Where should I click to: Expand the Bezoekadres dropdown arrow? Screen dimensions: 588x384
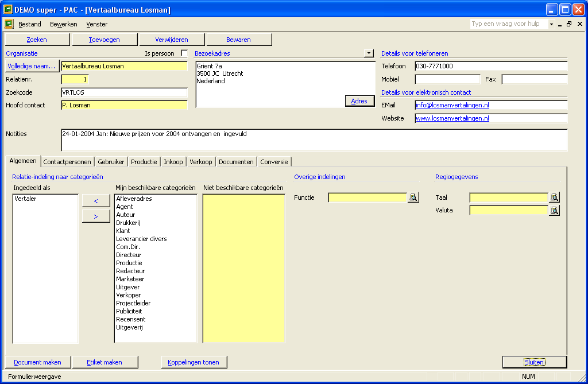pyautogui.click(x=369, y=53)
